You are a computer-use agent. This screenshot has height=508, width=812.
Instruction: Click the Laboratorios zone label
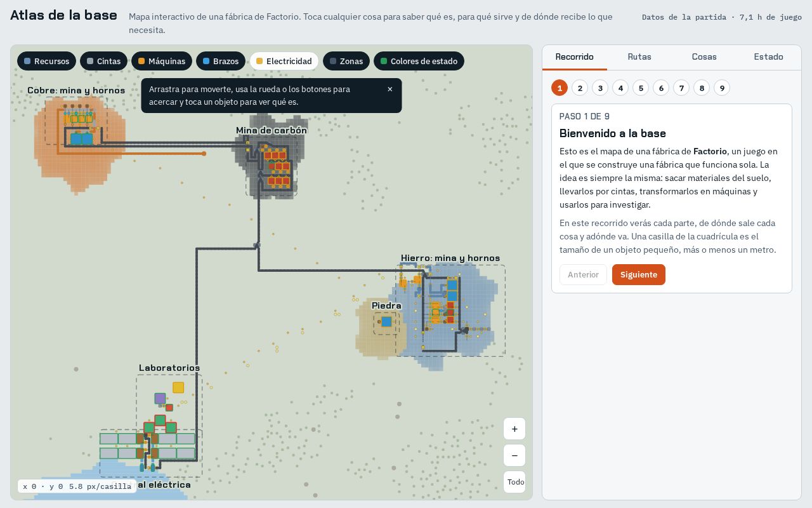(169, 368)
